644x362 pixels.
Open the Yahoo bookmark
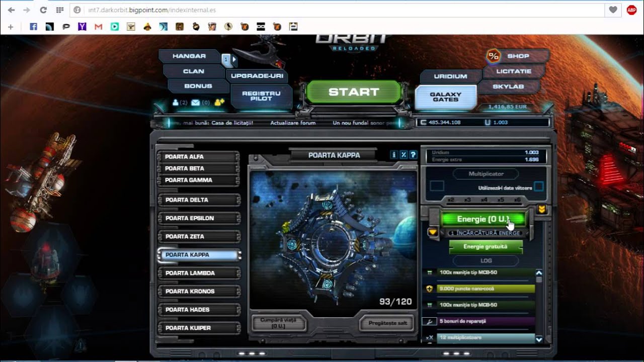82,26
